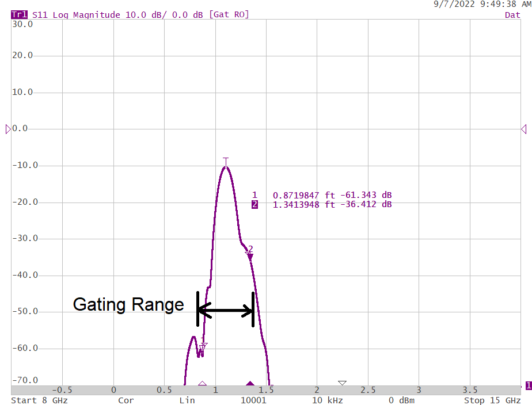
Task: Click the hollow gate start triangle on the x-axis
Action: point(202,383)
